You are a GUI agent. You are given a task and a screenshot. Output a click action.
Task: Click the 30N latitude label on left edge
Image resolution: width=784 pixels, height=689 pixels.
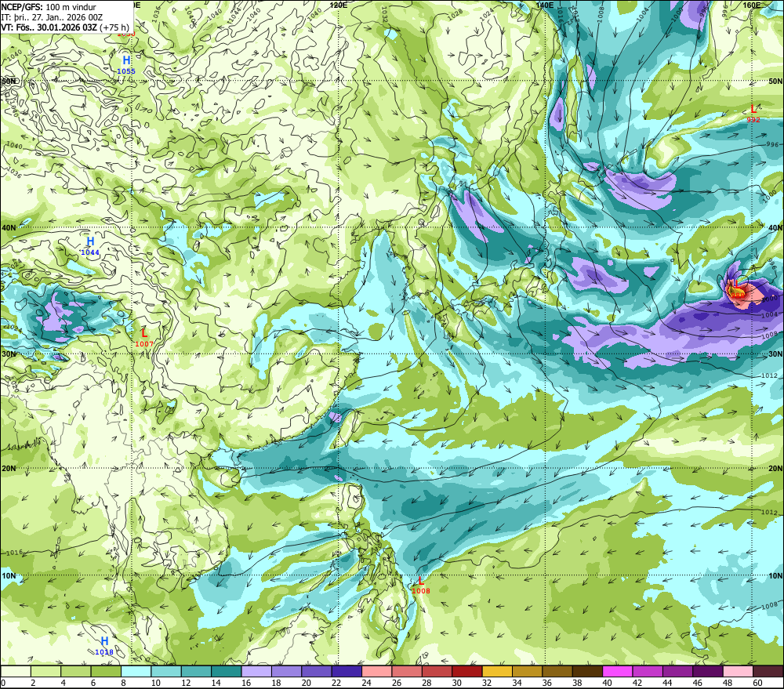coord(9,354)
